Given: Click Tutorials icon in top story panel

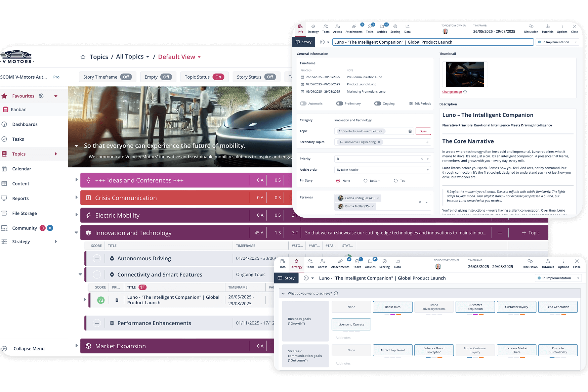Looking at the screenshot, I should 547,27.
